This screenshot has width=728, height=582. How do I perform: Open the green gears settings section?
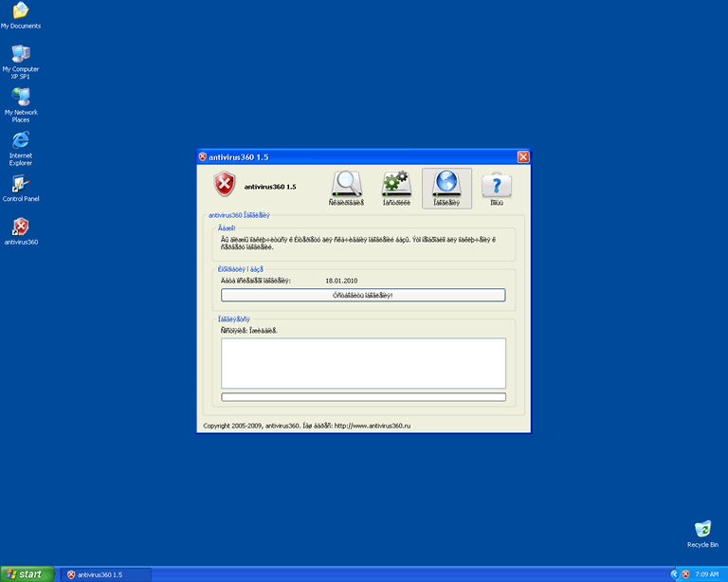(x=396, y=188)
